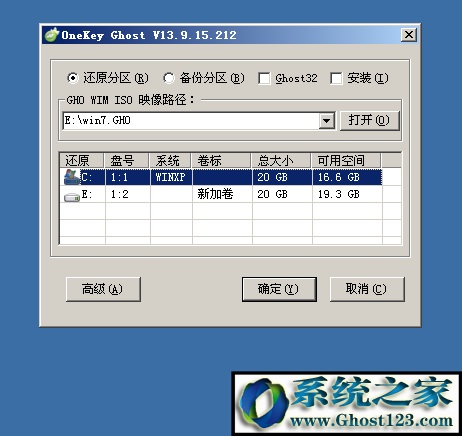The width and height of the screenshot is (462, 436).
Task: Click the 卷标 column header
Action: 221,160
